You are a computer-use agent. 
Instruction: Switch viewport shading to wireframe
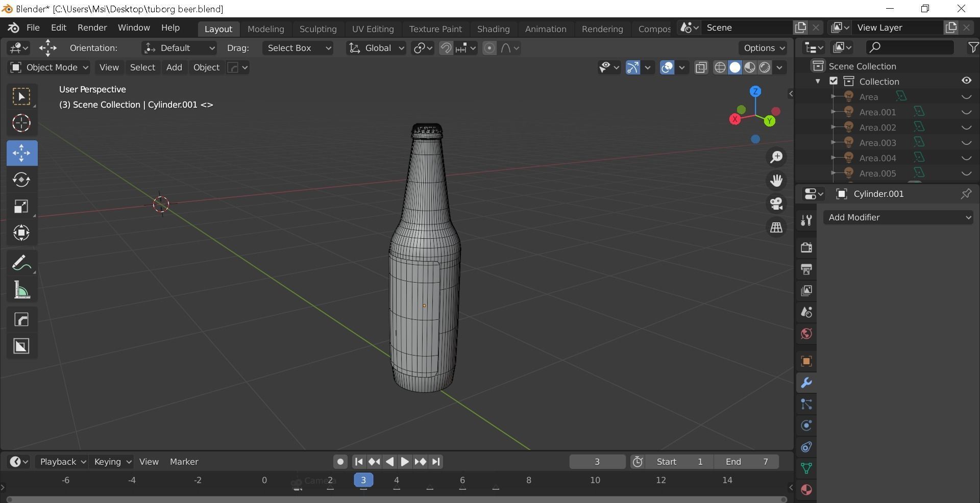[x=720, y=67]
